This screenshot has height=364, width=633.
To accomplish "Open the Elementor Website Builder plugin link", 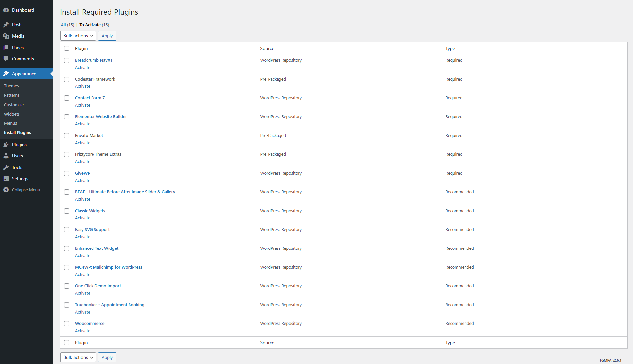I will point(101,116).
